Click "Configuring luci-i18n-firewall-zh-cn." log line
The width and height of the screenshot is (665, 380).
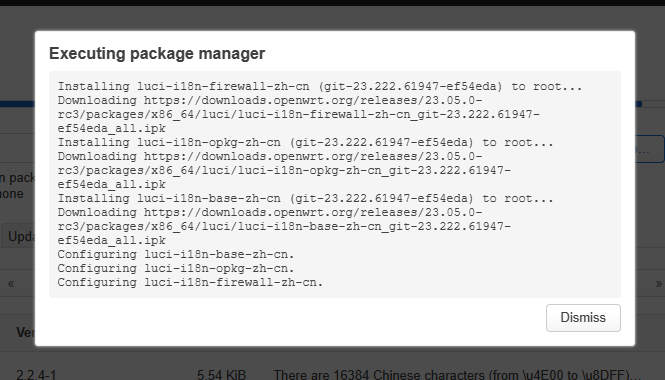tap(190, 282)
